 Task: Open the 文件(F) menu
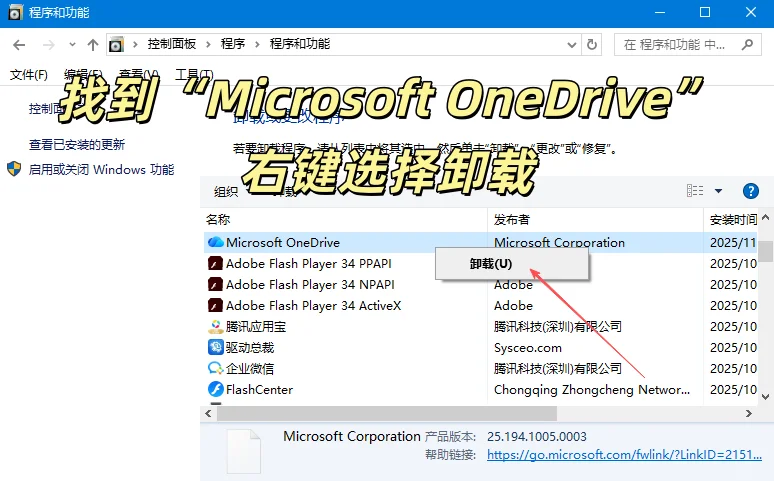pos(29,75)
